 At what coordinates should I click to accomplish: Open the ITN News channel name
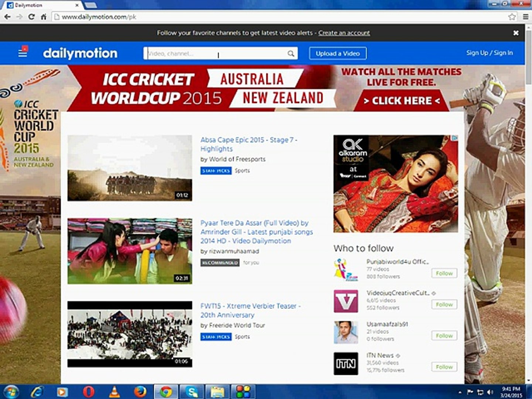(380, 355)
